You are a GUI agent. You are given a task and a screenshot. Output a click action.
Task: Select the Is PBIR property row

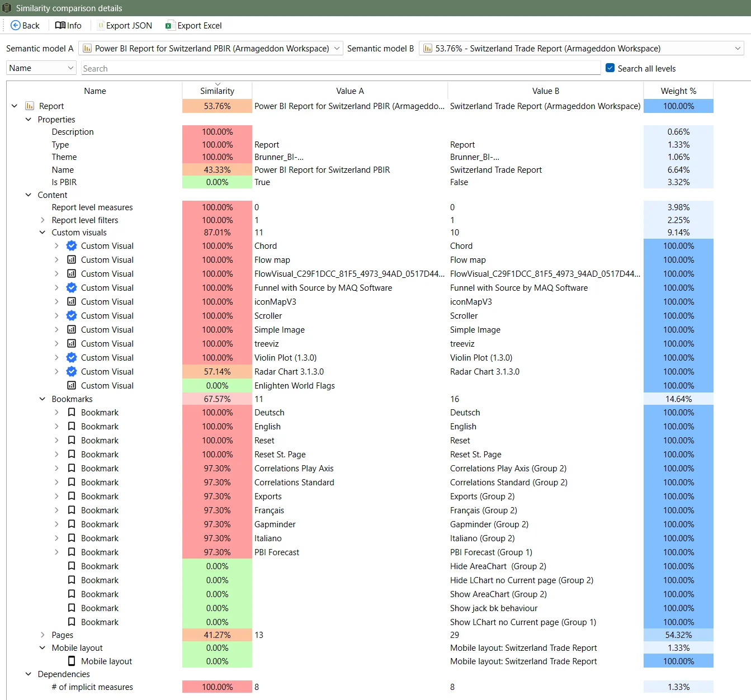coord(360,182)
